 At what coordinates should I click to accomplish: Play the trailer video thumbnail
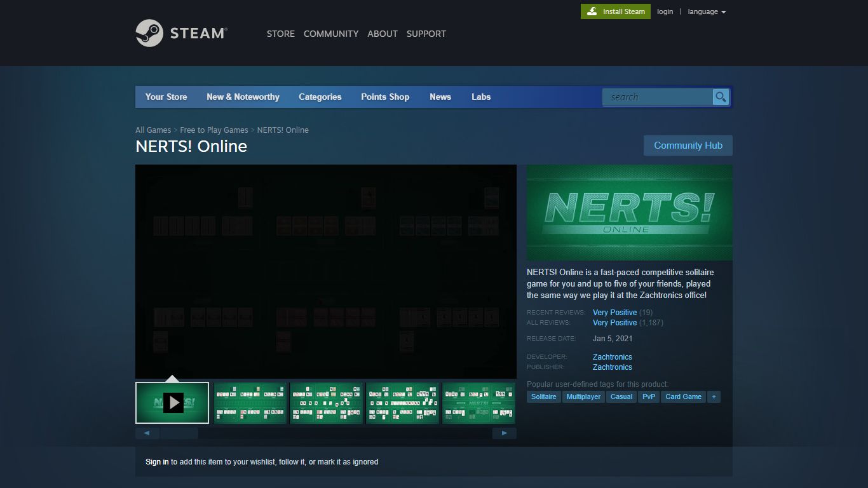[172, 403]
